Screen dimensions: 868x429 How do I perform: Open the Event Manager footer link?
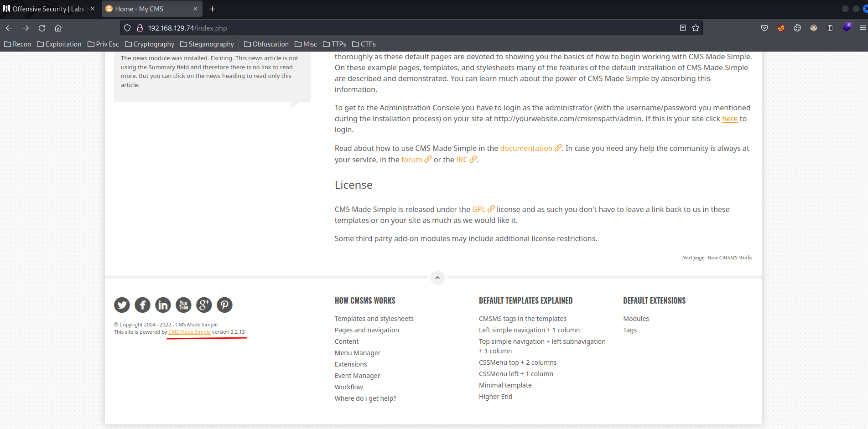[x=357, y=376]
